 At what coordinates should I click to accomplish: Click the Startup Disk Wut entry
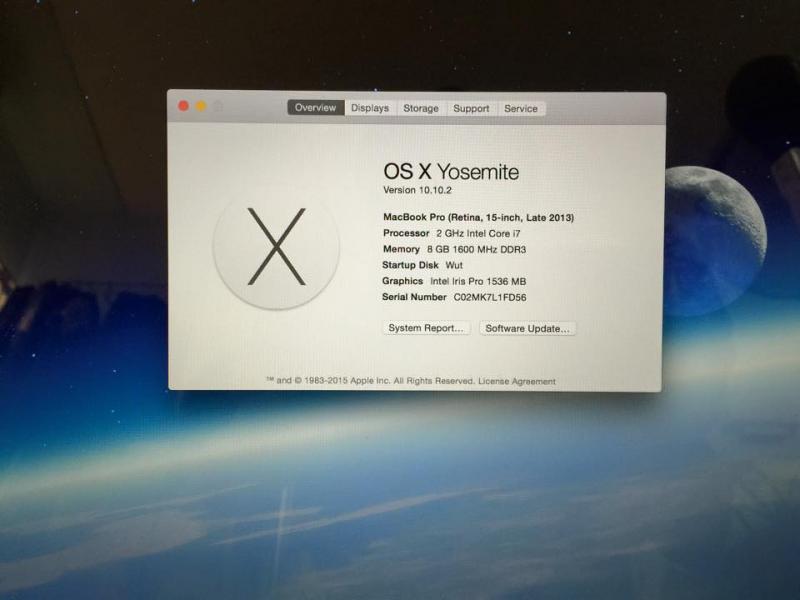tap(422, 265)
